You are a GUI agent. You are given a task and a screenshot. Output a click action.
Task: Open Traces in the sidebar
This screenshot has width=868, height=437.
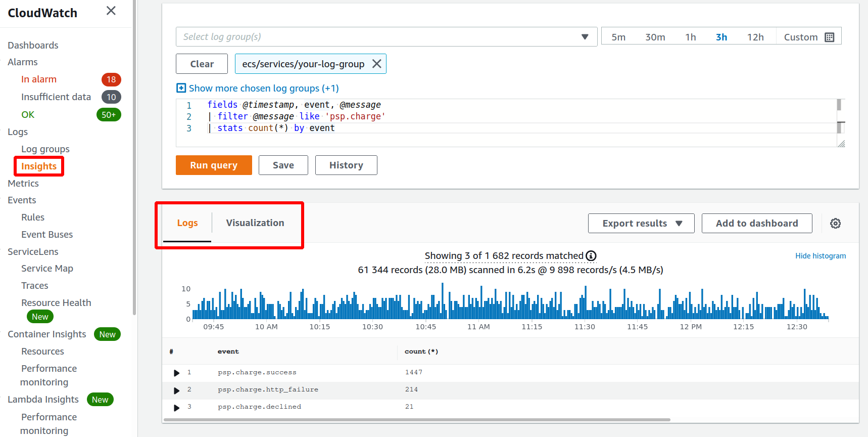tap(35, 286)
